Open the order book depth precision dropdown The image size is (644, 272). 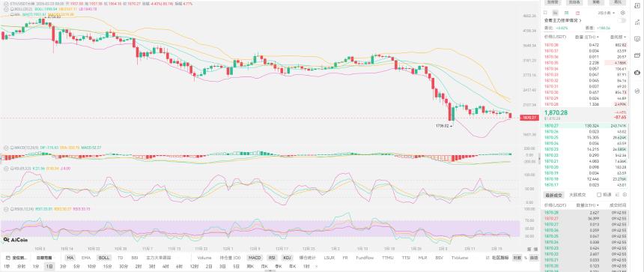607,13
